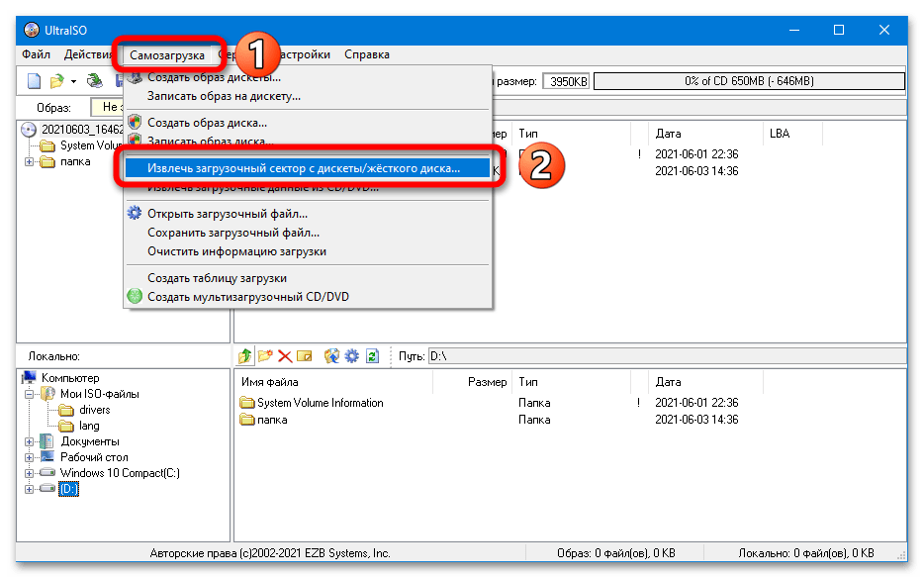Select папка in local file list
Image resolution: width=924 pixels, height=578 pixels.
coord(272,420)
